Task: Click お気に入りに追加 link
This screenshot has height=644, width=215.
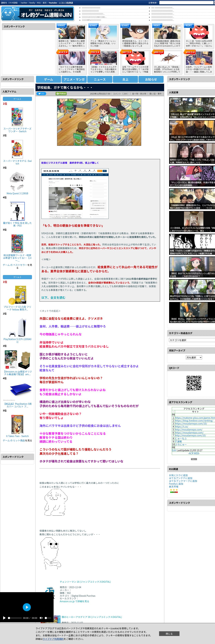Action: pyautogui.click(x=178, y=475)
